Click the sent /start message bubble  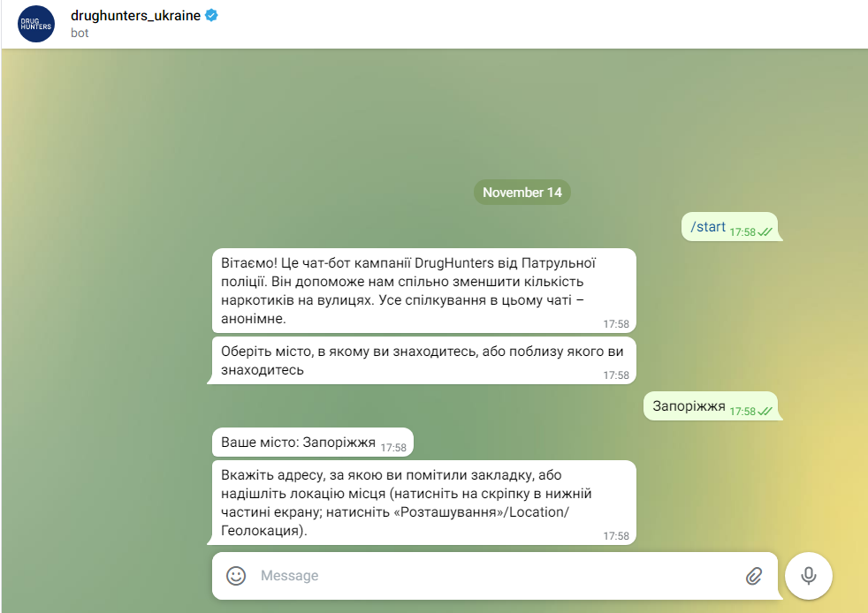pyautogui.click(x=729, y=227)
